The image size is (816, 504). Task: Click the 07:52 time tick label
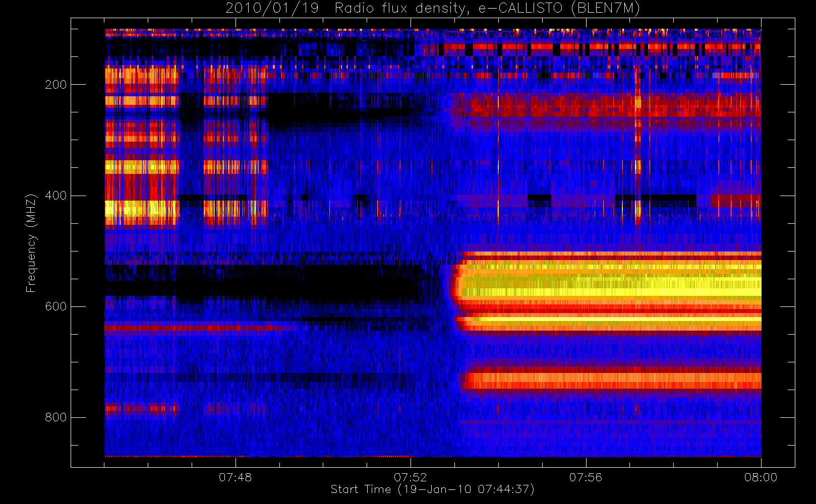coord(411,477)
